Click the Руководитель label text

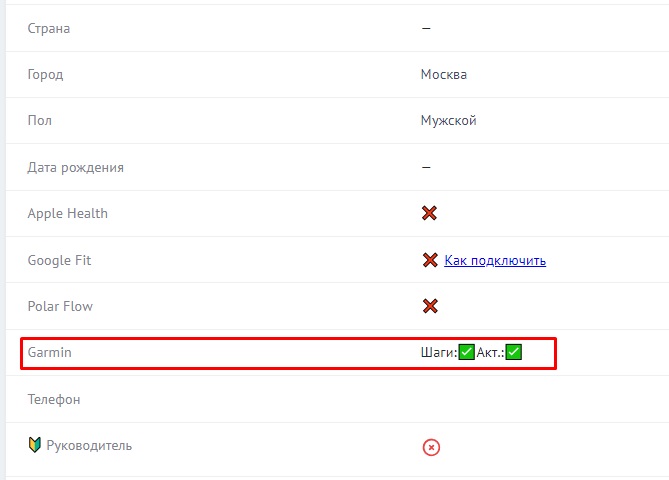pos(89,445)
